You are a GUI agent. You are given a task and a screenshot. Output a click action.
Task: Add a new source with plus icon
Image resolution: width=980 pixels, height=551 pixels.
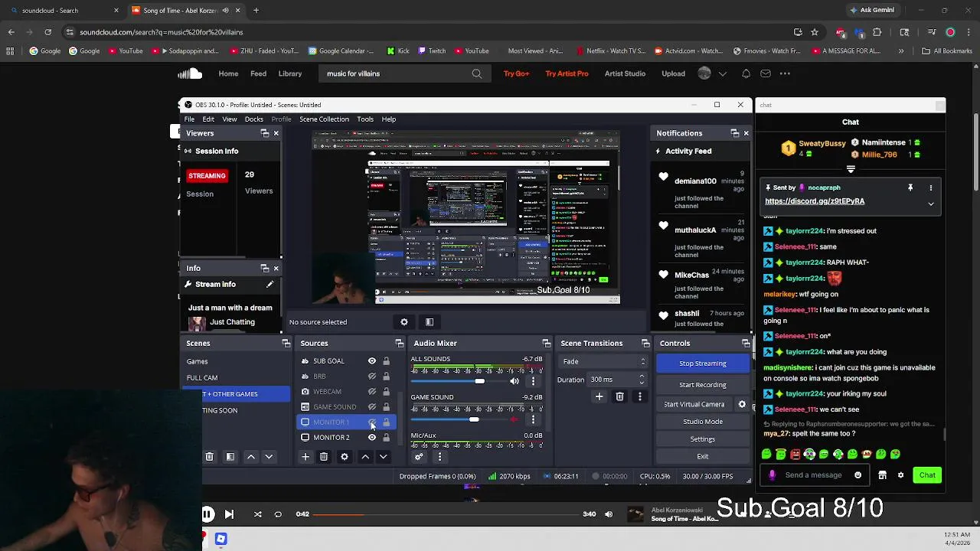[x=305, y=457]
